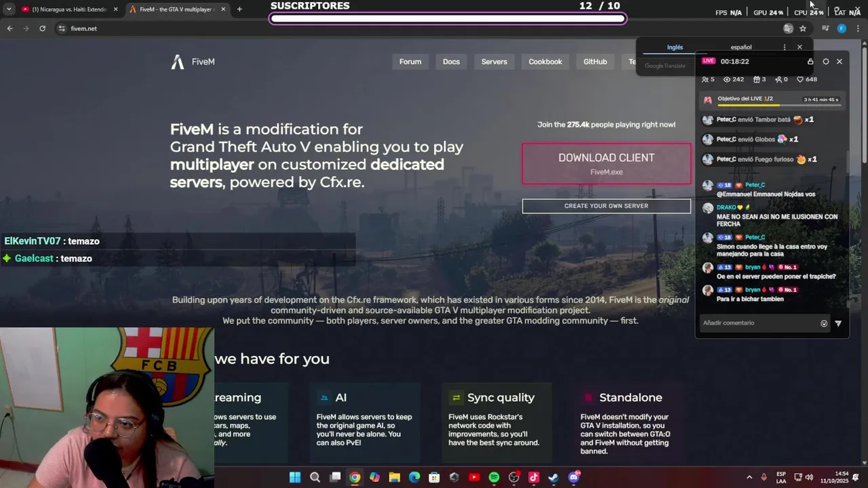
Task: Open the Servers nav item
Action: pyautogui.click(x=494, y=62)
